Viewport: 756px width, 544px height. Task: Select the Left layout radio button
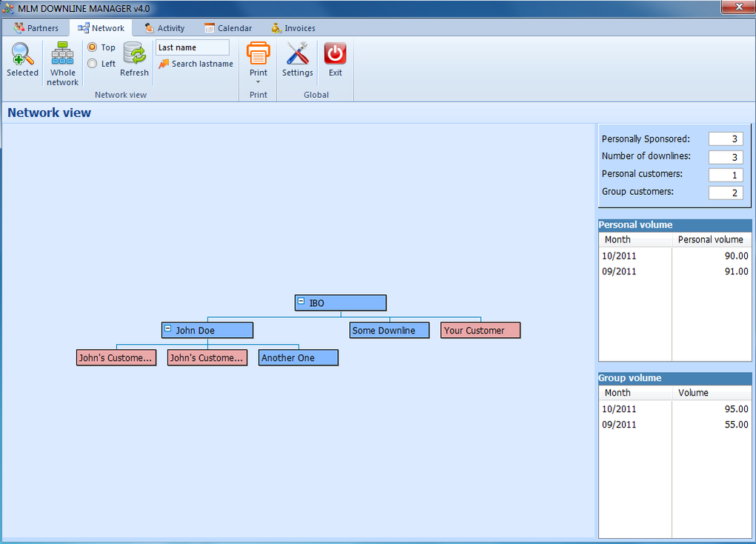92,64
